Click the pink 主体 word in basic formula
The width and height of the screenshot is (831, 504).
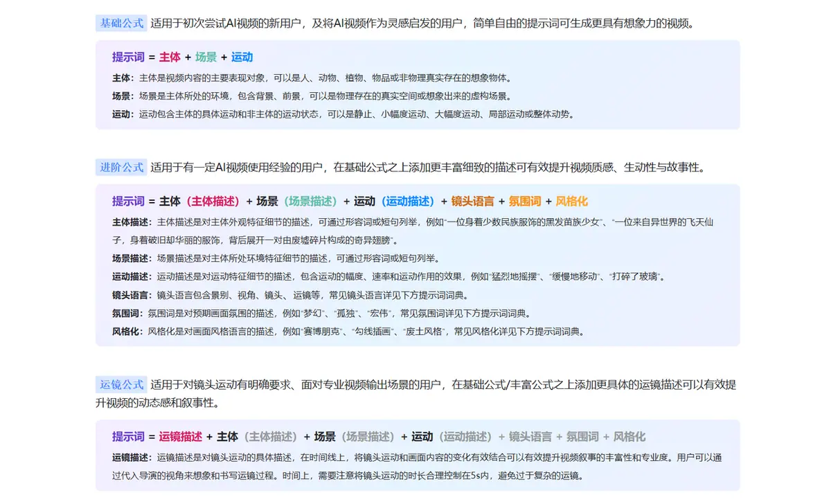point(170,57)
